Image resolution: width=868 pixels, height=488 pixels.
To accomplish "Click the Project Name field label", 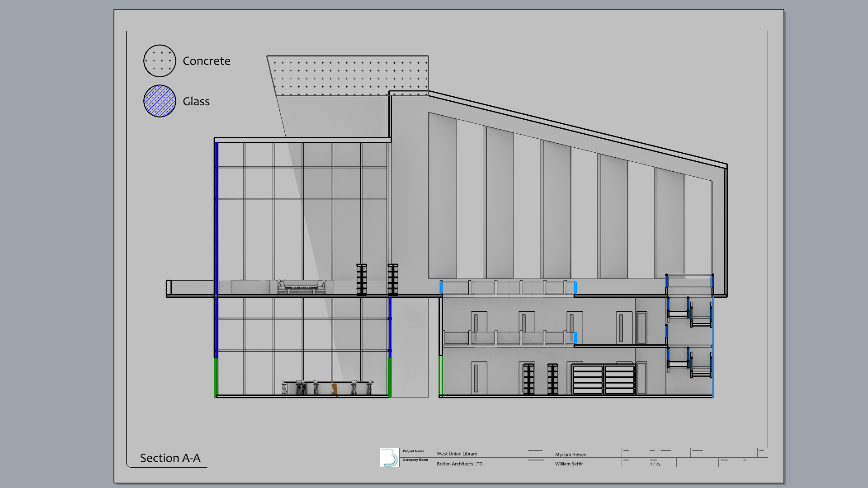I will pos(413,451).
